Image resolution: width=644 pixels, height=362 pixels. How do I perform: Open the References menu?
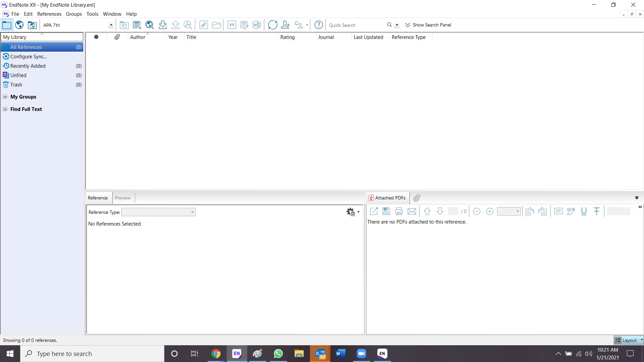pos(49,14)
